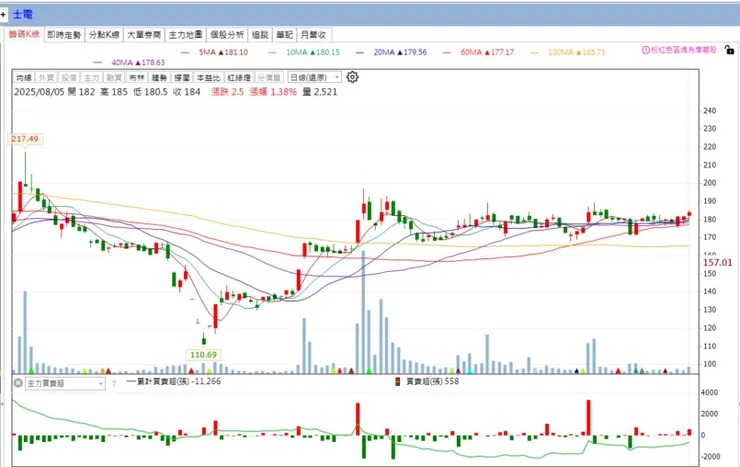The width and height of the screenshot is (740, 467).
Task: Click the 漲跌 2.5 change value
Action: (227, 92)
